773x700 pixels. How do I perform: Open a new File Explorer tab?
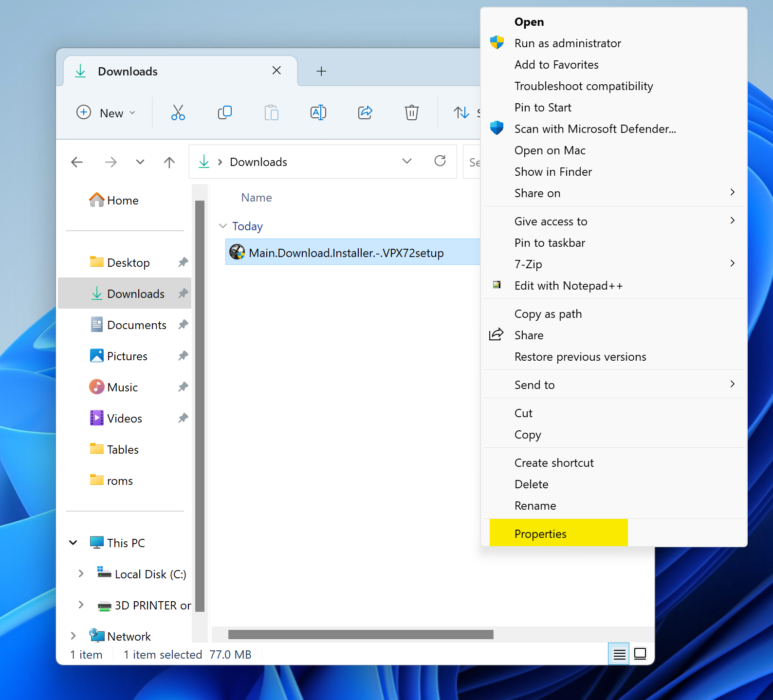321,72
